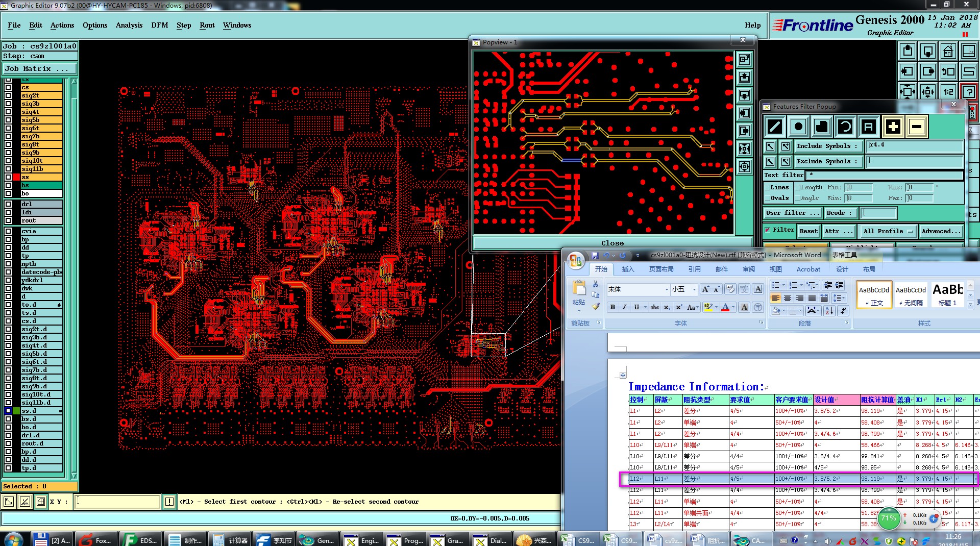Check the Lines checkbox

pyautogui.click(x=767, y=188)
